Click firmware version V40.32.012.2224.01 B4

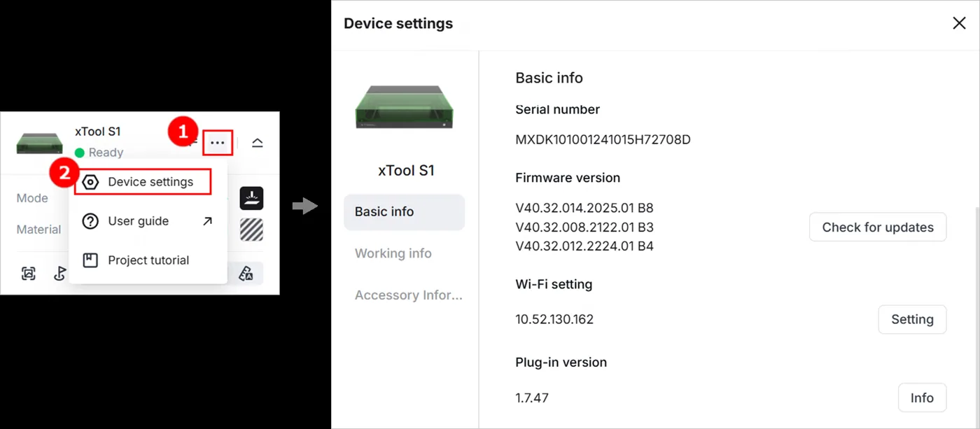click(584, 246)
